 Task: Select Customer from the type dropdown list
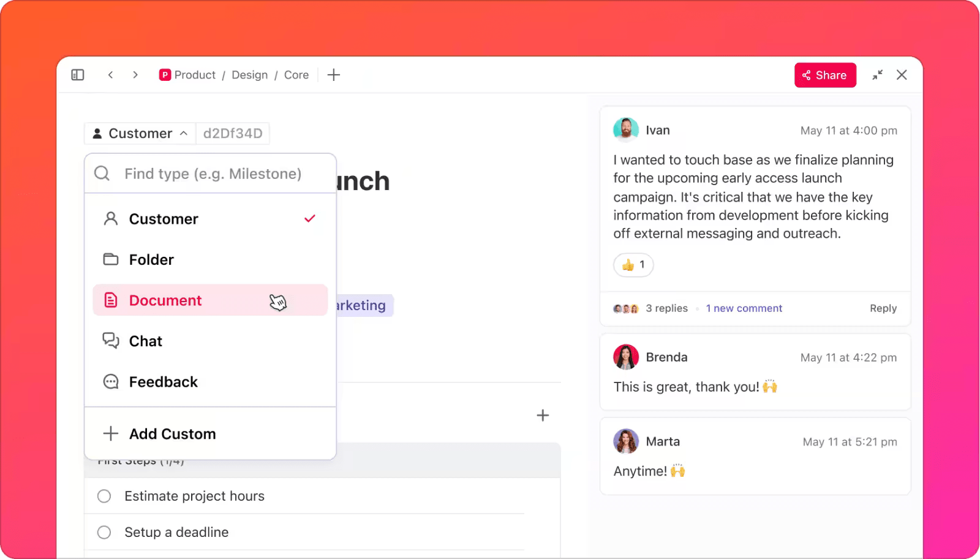[x=163, y=219]
